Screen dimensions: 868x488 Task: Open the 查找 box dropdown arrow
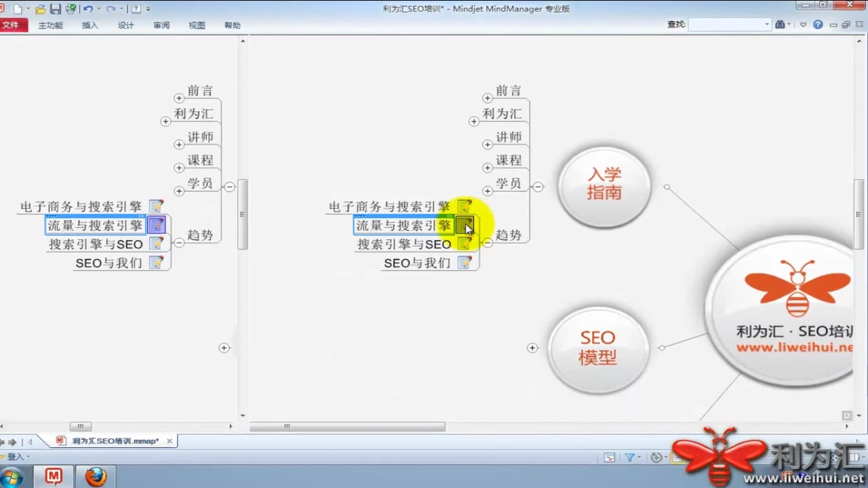pos(767,24)
